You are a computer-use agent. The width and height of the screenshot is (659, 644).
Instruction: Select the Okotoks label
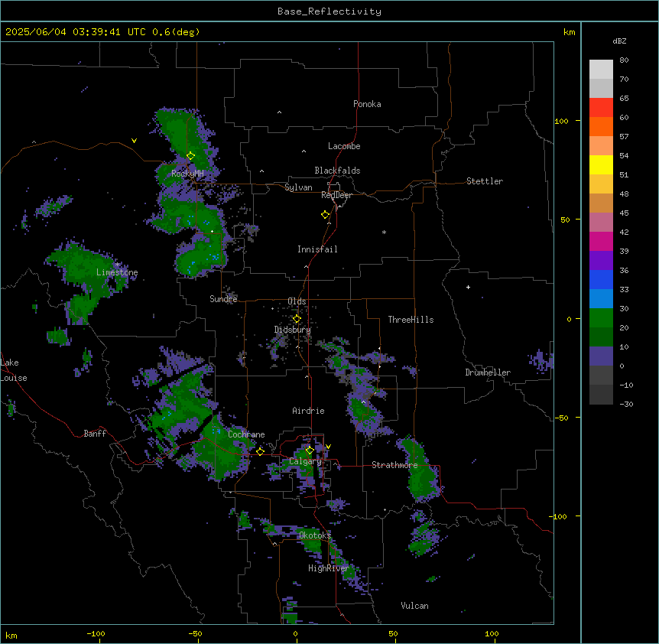click(315, 535)
